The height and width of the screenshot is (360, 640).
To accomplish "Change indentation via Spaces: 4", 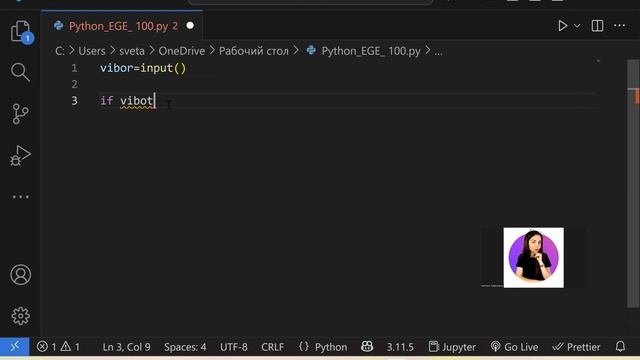I will tap(185, 347).
